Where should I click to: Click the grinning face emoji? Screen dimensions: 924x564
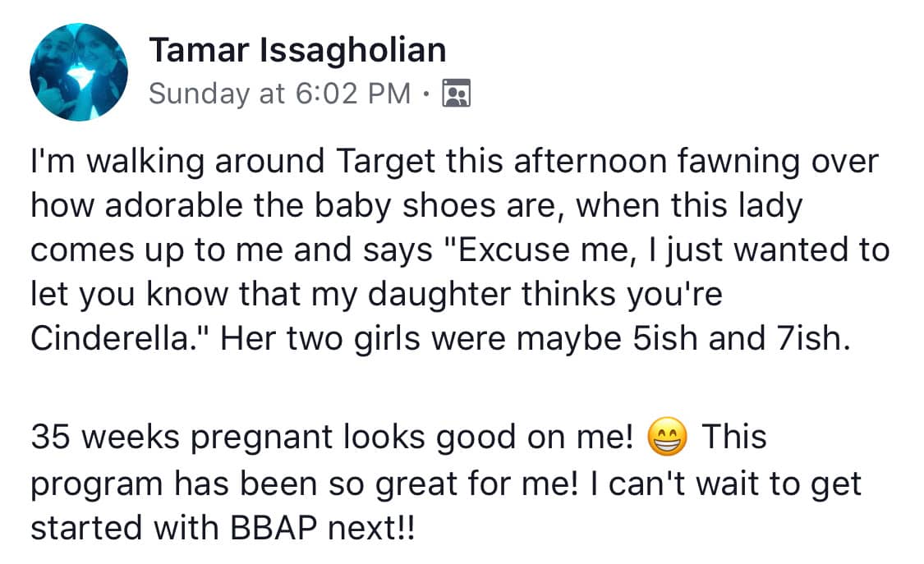click(667, 437)
